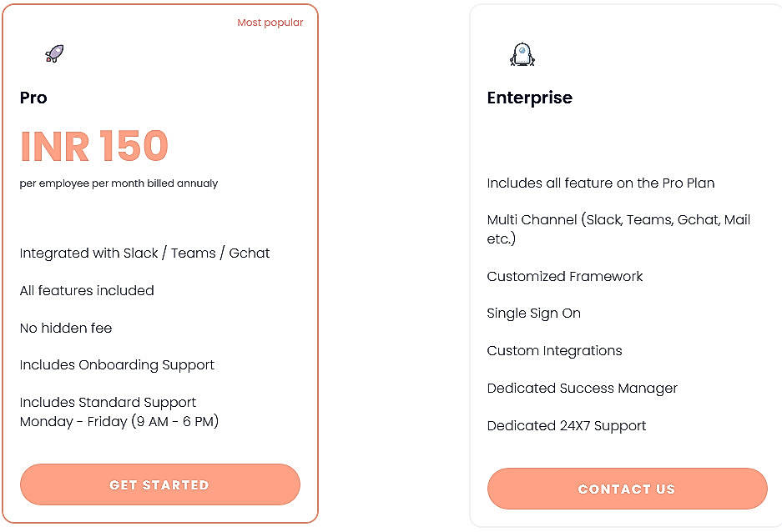Click the All features included list item

pos(87,290)
